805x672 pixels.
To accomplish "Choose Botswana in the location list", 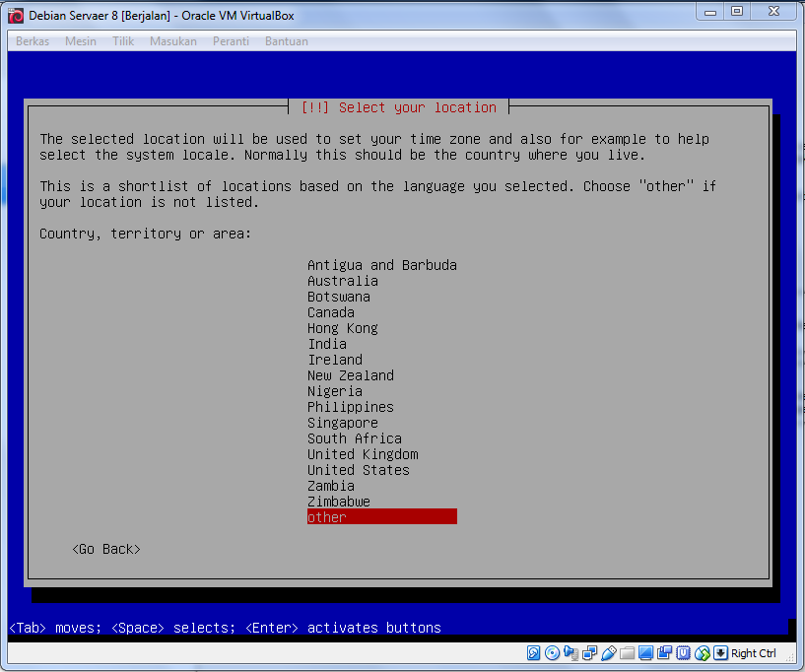I will point(382,297).
